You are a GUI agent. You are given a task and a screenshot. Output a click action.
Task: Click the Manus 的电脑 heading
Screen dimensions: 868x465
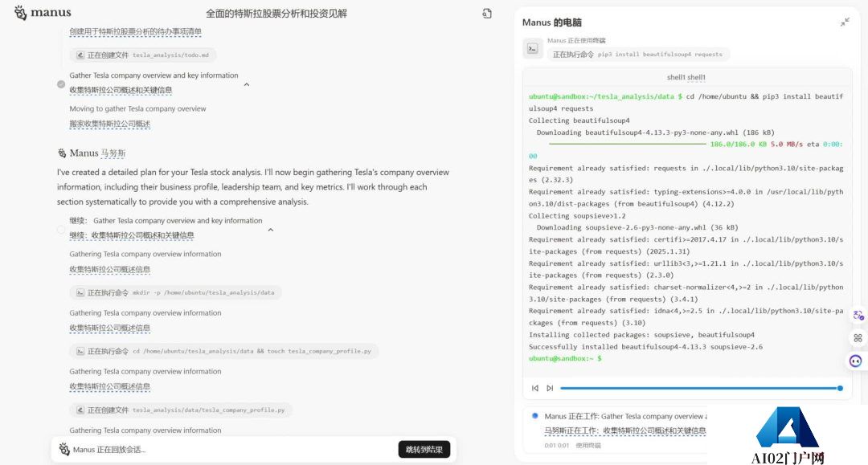pyautogui.click(x=552, y=22)
